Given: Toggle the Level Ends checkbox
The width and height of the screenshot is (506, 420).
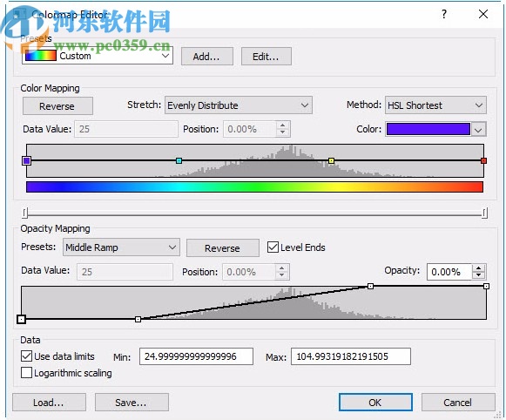Looking at the screenshot, I should point(273,247).
